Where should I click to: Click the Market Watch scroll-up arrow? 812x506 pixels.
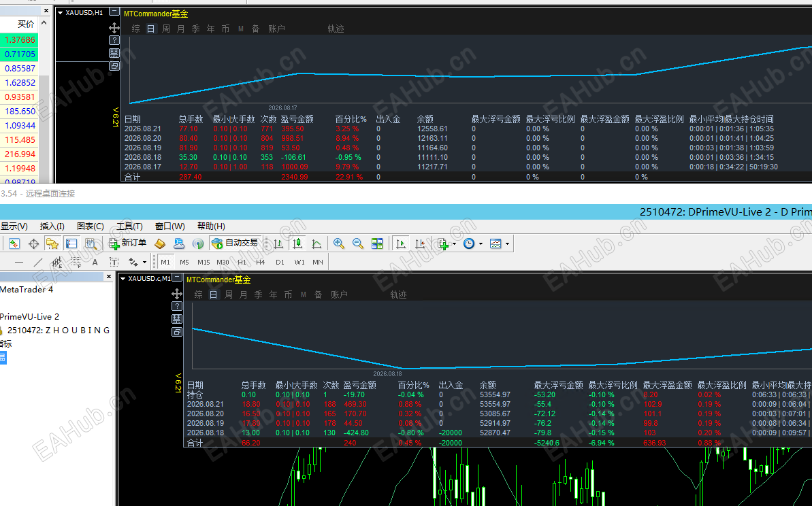pyautogui.click(x=44, y=23)
